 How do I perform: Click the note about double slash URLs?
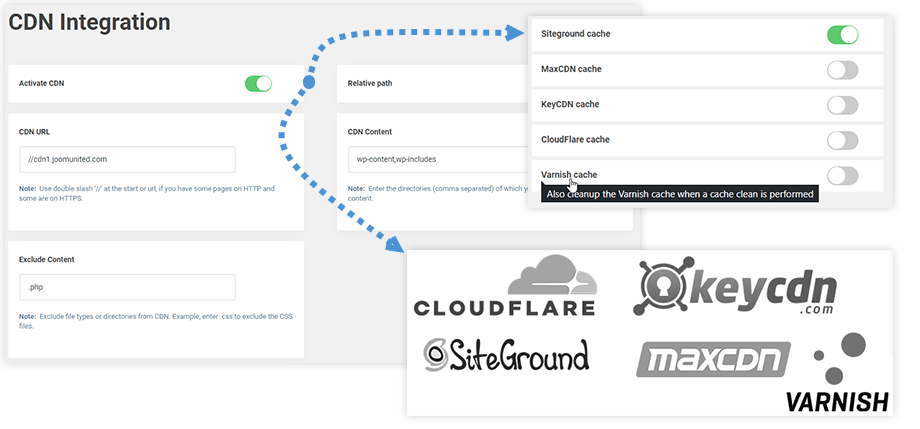(147, 193)
